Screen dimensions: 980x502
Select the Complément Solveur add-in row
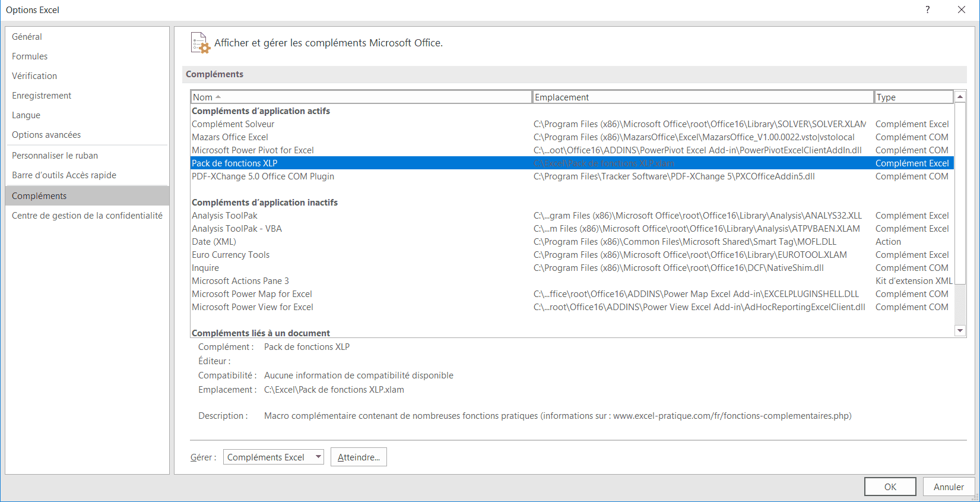pos(233,124)
